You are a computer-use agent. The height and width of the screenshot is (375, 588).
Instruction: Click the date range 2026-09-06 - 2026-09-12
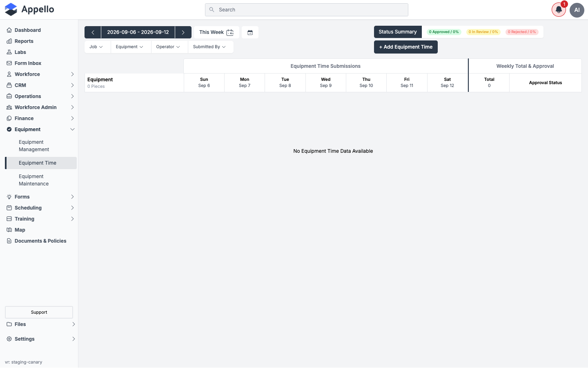tap(138, 32)
